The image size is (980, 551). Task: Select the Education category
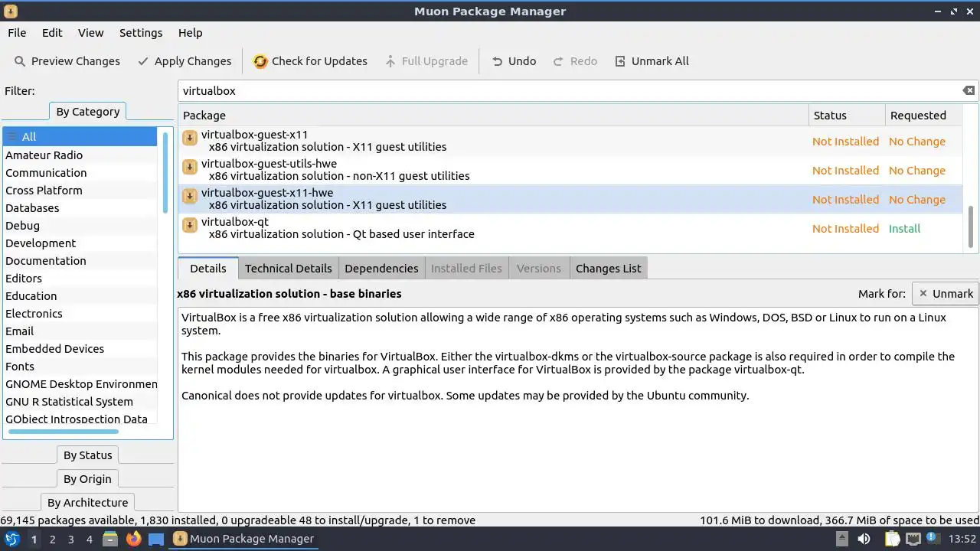coord(80,296)
